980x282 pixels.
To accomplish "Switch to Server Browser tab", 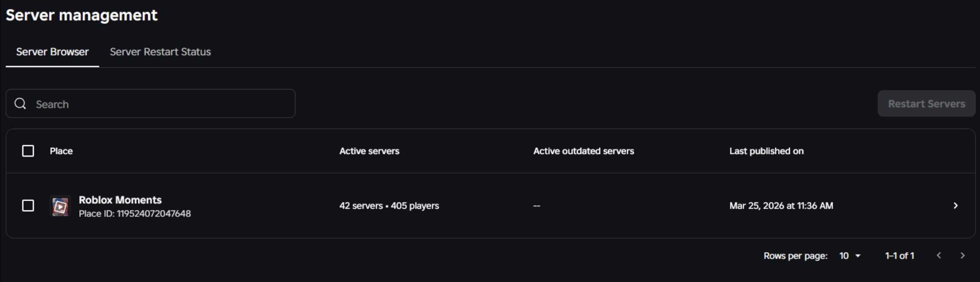I will 52,52.
